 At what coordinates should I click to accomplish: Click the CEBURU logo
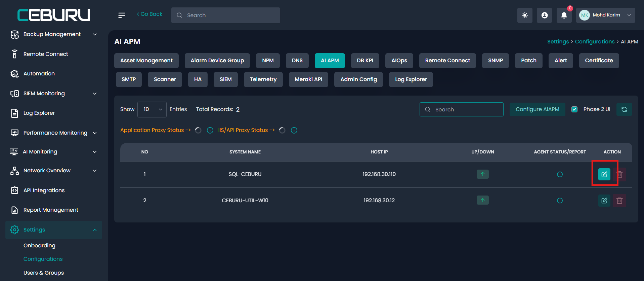54,15
